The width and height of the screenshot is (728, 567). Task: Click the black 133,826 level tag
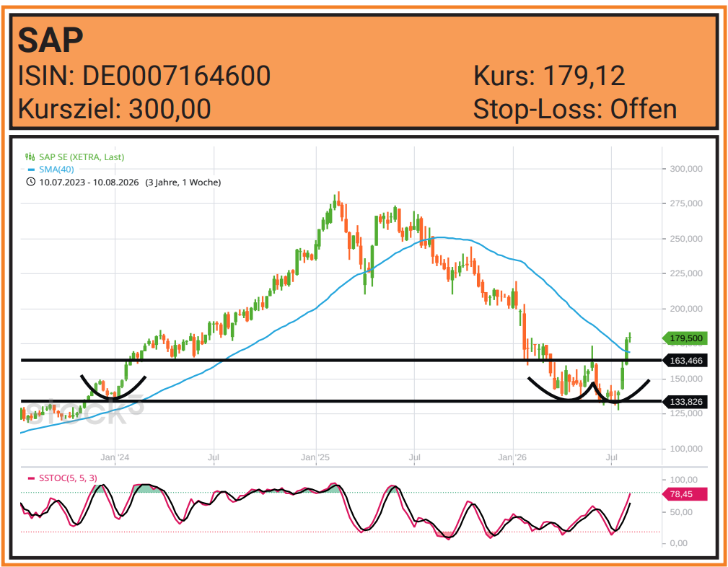click(x=685, y=402)
